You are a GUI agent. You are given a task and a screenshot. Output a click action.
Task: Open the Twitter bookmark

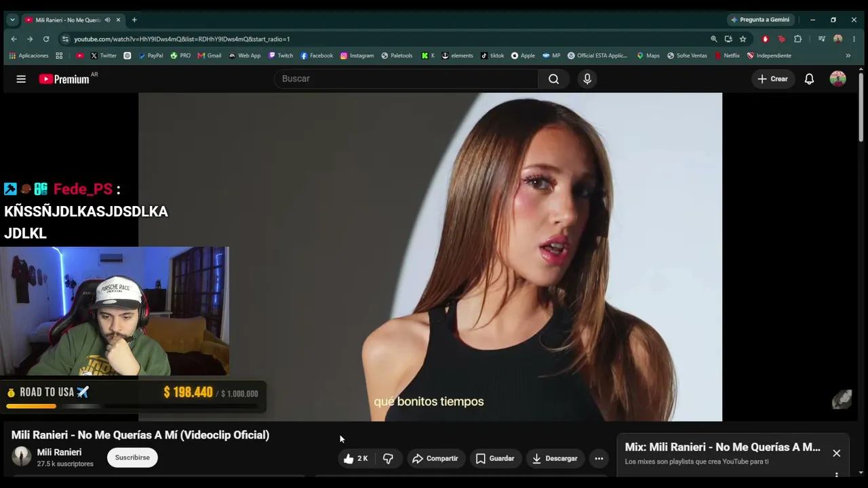point(103,56)
